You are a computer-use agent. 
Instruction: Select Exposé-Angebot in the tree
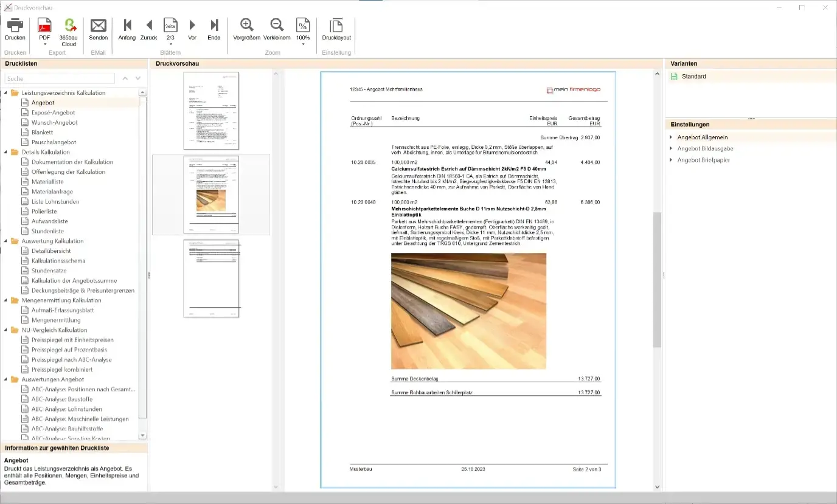54,112
